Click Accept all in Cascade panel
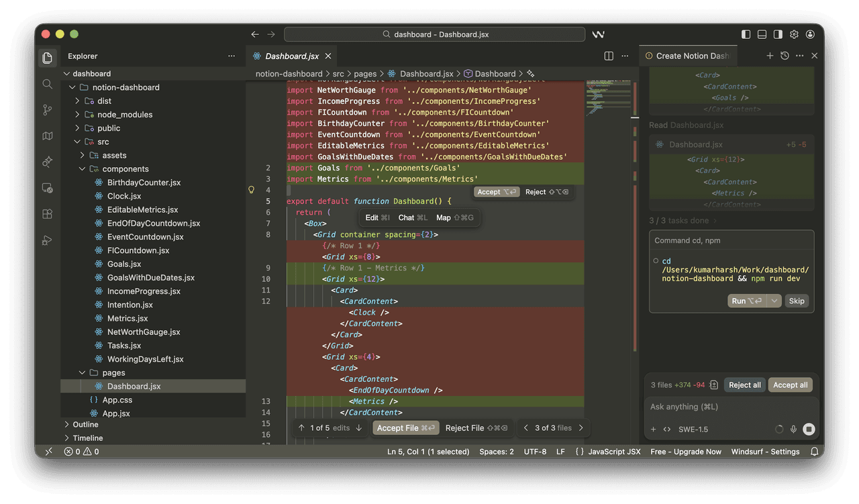 790,385
